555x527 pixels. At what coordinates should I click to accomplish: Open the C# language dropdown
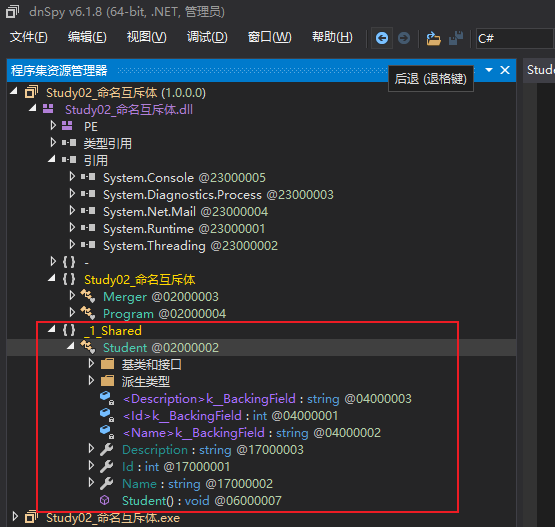515,38
